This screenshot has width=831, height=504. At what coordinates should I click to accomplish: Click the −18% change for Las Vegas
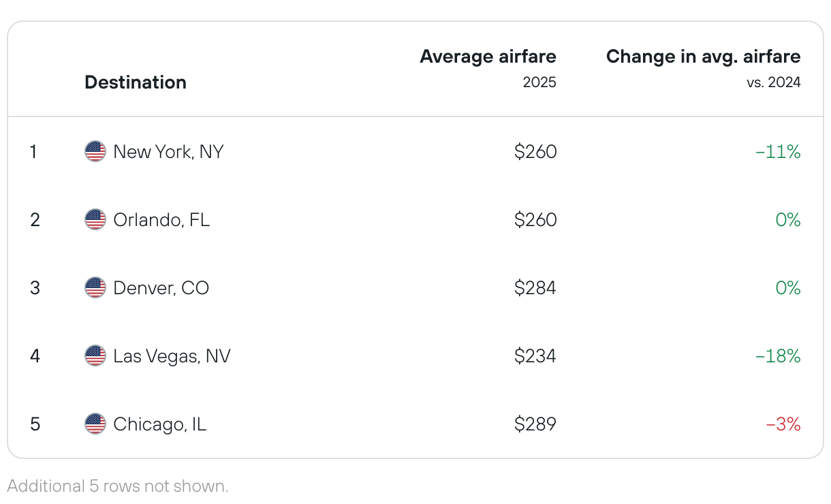(x=778, y=356)
